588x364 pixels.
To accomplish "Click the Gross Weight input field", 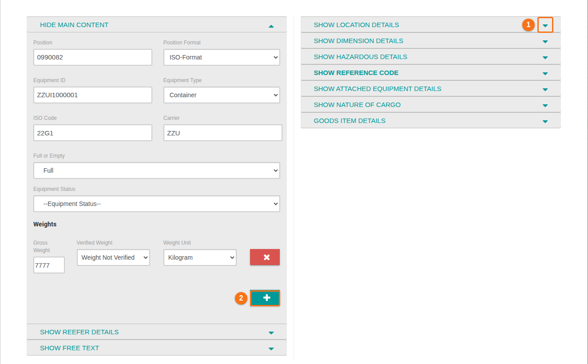I will tap(49, 265).
